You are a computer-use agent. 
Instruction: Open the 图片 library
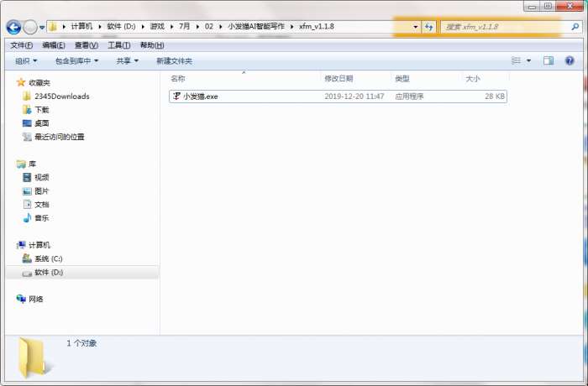(42, 191)
